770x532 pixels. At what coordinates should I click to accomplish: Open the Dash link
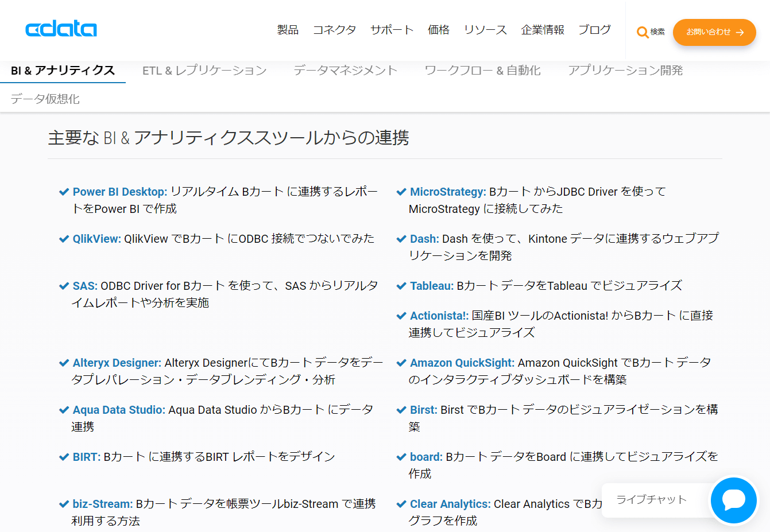click(424, 239)
